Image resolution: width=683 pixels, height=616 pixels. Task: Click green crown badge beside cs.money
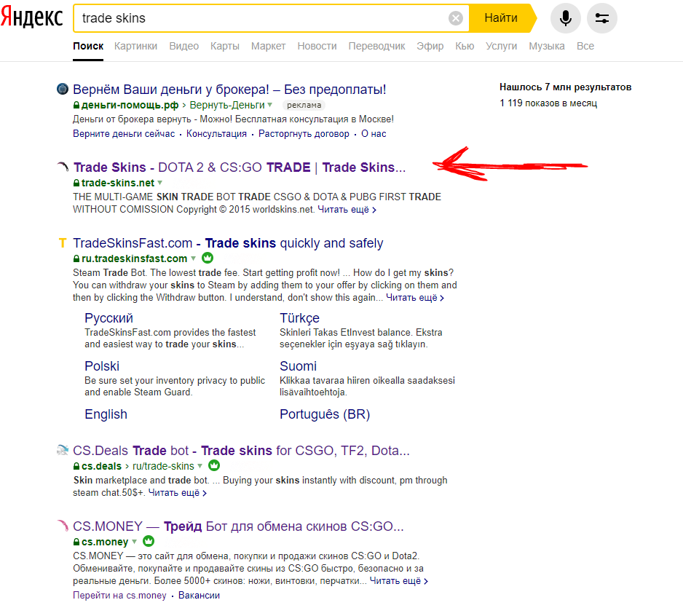[149, 541]
